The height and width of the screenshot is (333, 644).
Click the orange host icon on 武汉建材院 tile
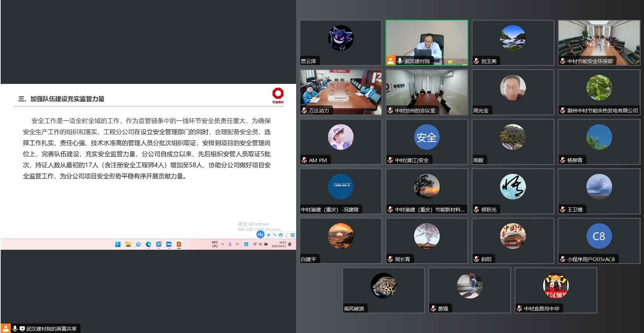coord(390,61)
